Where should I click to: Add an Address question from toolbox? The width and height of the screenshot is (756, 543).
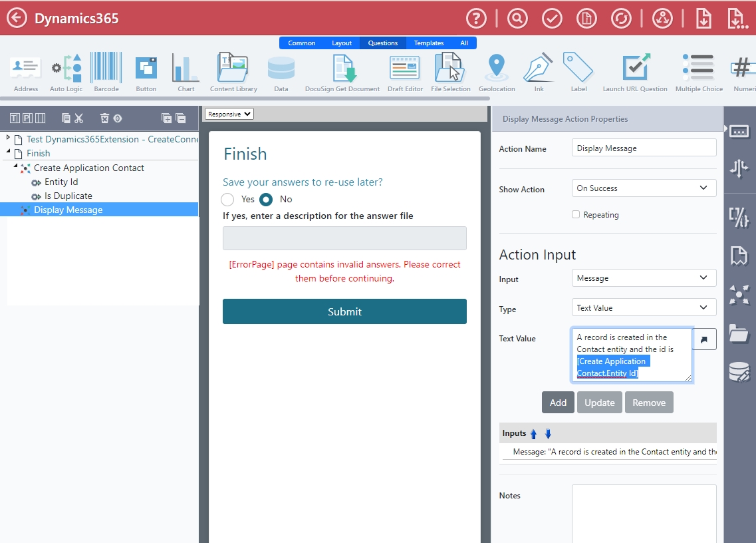pos(25,73)
